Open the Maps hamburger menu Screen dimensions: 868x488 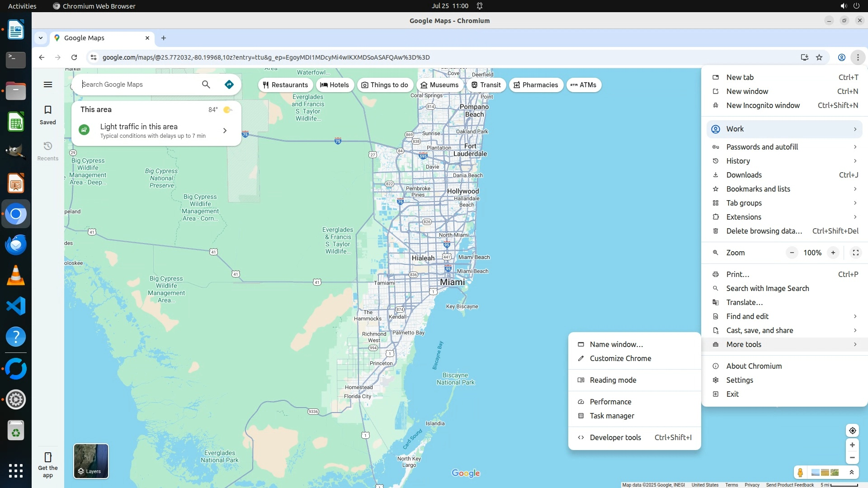coord(48,84)
